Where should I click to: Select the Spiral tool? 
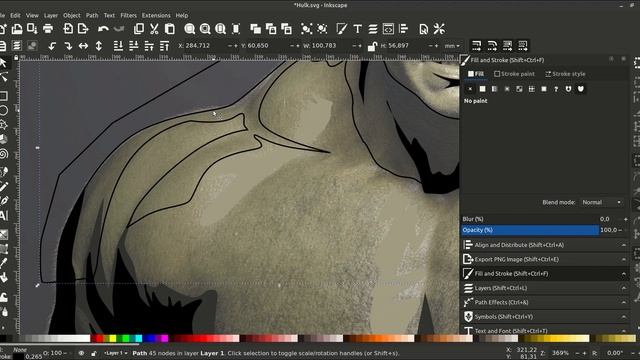4,154
